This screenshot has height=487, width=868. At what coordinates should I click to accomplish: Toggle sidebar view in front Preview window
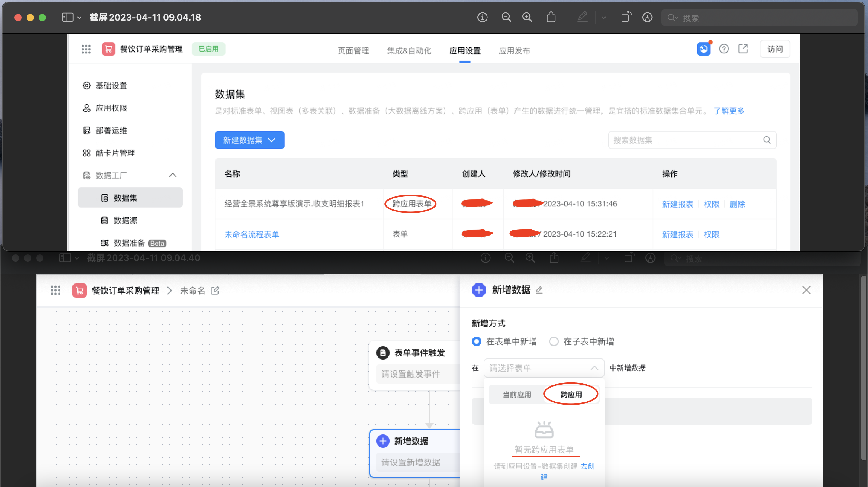(x=67, y=17)
